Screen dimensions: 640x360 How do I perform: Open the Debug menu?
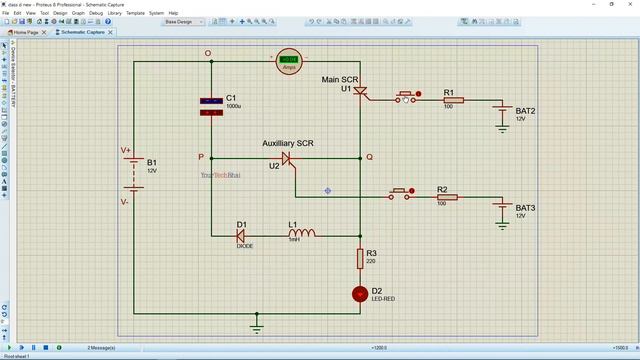coord(96,13)
